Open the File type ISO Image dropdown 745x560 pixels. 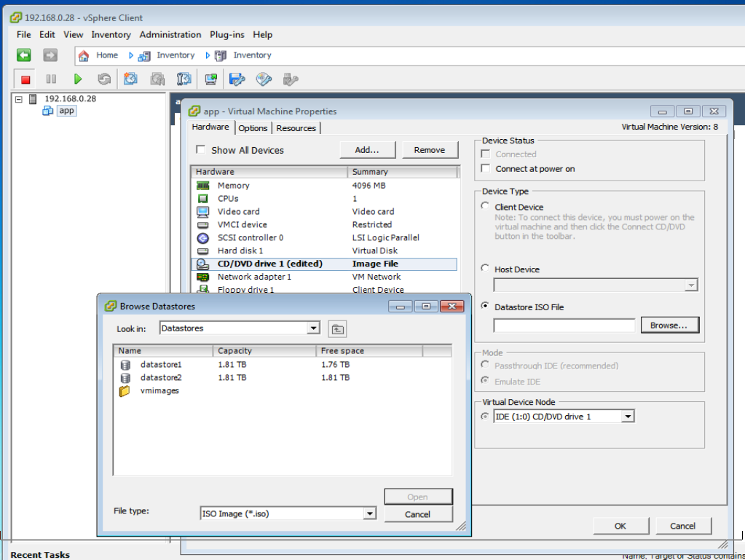coord(370,513)
